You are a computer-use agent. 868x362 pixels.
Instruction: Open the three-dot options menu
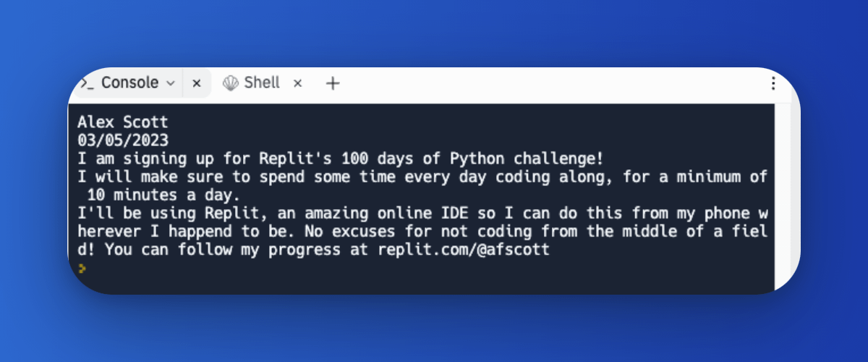(x=773, y=83)
